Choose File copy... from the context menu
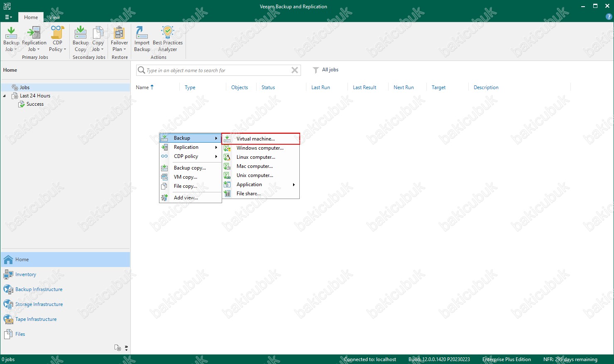This screenshot has width=614, height=364. 190,186
